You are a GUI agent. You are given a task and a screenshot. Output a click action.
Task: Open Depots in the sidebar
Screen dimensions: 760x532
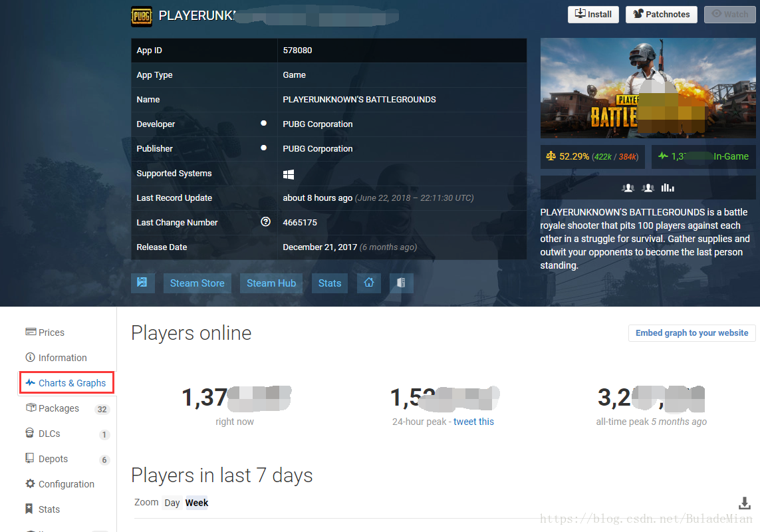click(x=47, y=459)
